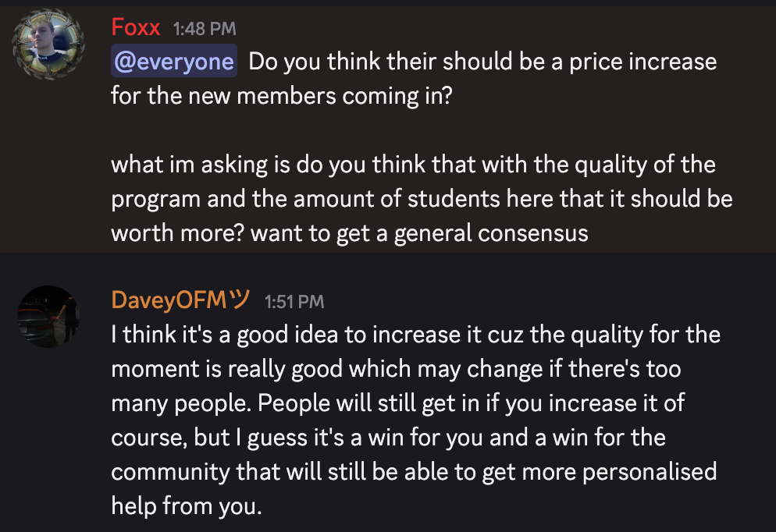Open the DaveyOFMツ username profile popup

coord(180,300)
